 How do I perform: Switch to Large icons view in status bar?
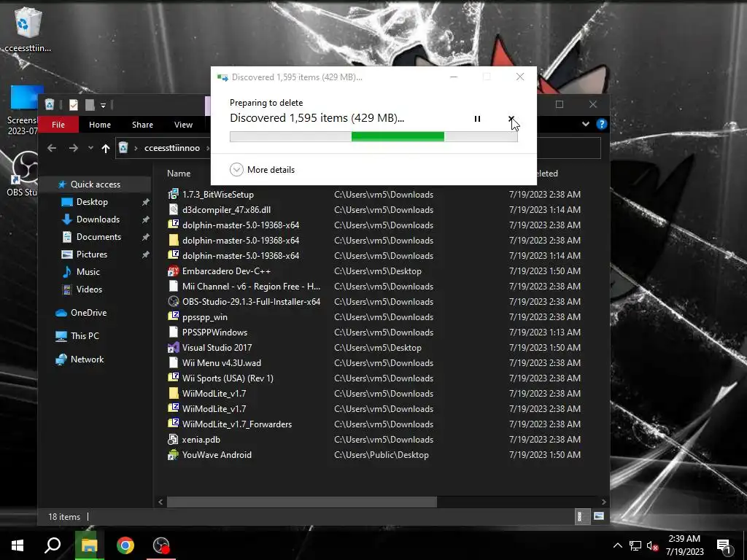click(x=599, y=517)
